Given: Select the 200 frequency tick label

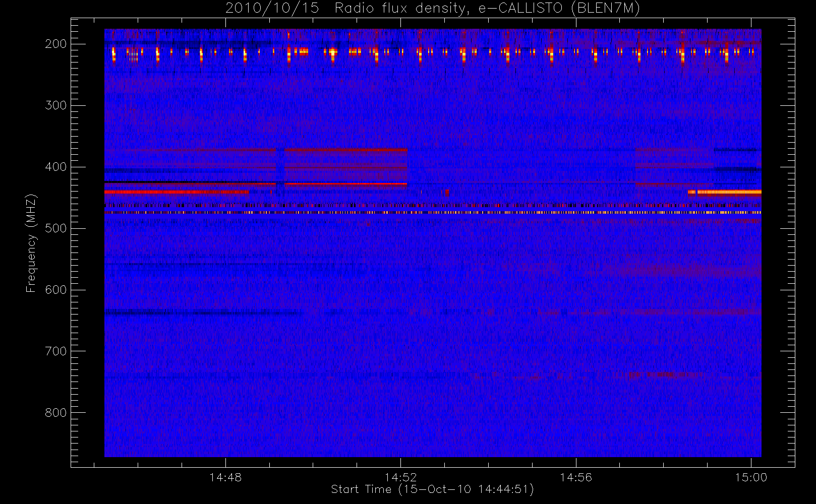Looking at the screenshot, I should (x=56, y=44).
